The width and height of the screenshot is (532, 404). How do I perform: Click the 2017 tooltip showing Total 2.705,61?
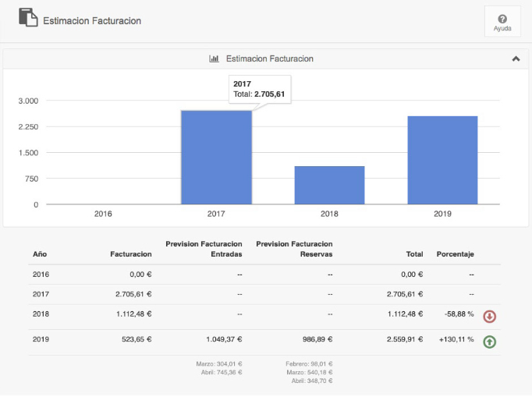[x=258, y=89]
